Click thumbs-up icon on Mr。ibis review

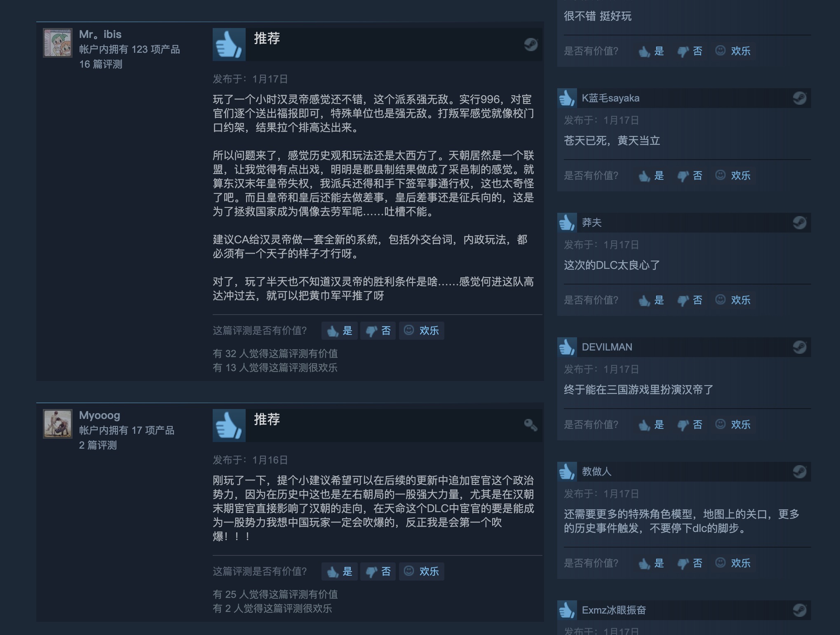click(229, 45)
